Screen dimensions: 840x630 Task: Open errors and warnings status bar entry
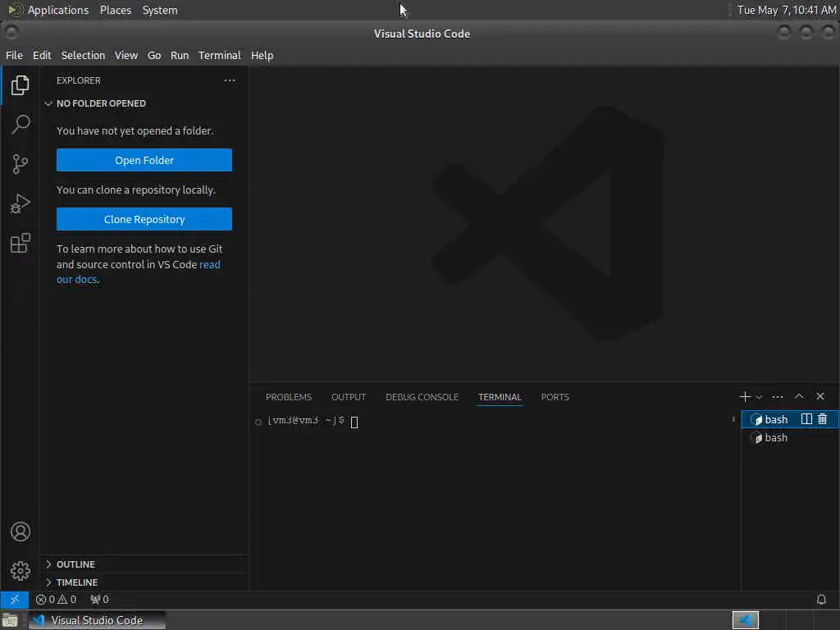pyautogui.click(x=57, y=599)
